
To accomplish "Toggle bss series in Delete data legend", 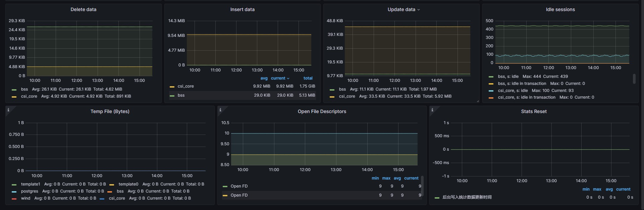I will pyautogui.click(x=24, y=89).
